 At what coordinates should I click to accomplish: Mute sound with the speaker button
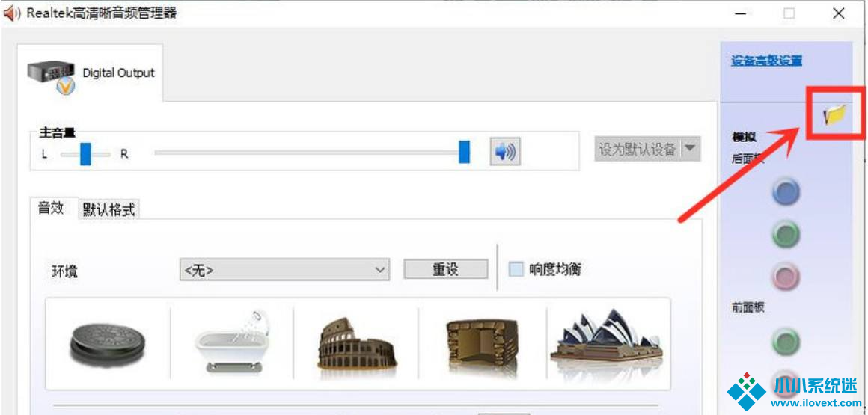505,152
